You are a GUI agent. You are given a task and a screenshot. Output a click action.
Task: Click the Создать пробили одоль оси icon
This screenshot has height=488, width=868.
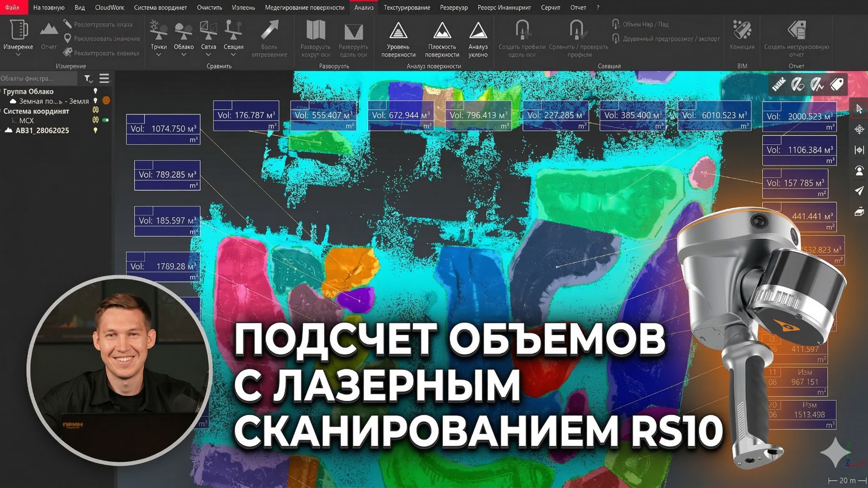(x=522, y=30)
